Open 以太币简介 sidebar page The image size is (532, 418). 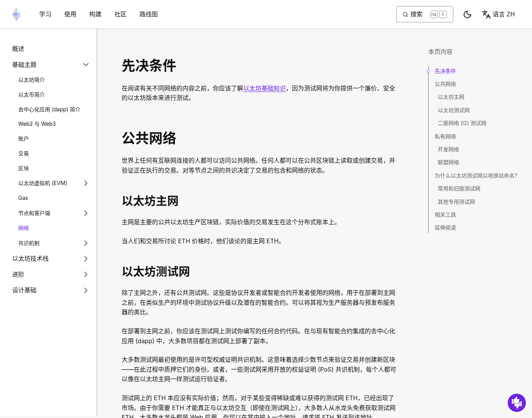pyautogui.click(x=32, y=95)
